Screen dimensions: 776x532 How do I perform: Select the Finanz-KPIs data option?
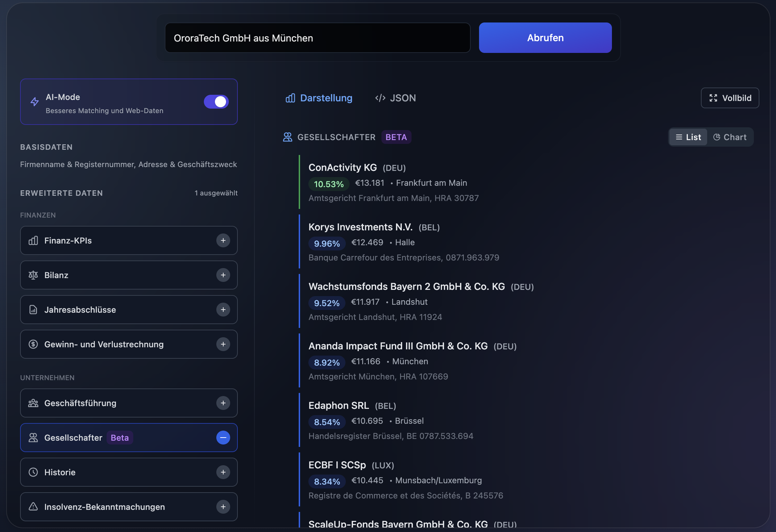129,240
